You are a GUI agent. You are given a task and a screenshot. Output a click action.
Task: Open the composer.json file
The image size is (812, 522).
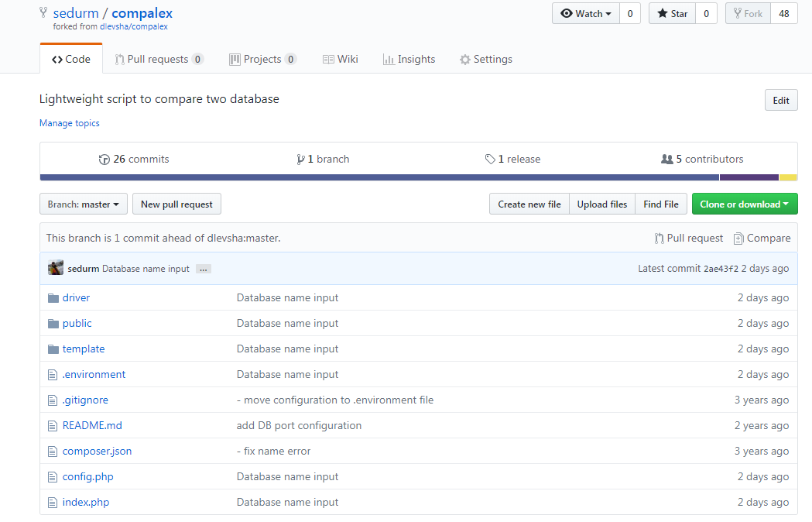[97, 451]
